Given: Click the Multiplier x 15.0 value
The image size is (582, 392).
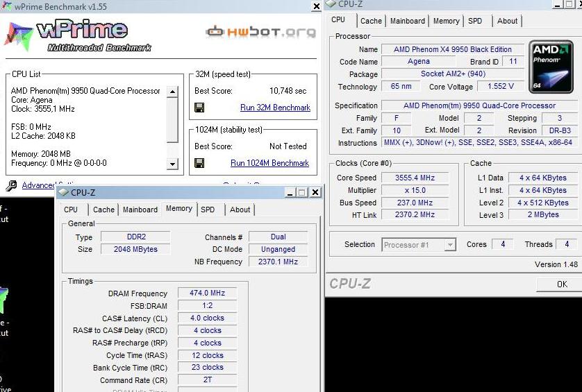Looking at the screenshot, I should point(415,190).
